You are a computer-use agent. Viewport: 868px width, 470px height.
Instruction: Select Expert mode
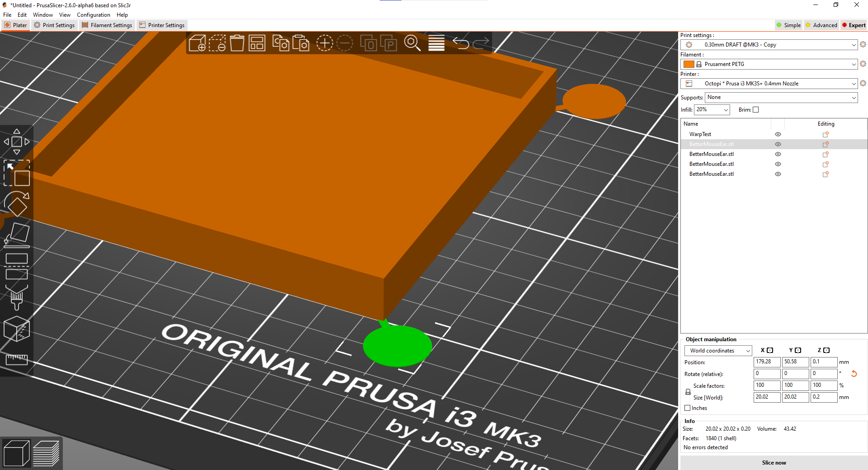854,25
